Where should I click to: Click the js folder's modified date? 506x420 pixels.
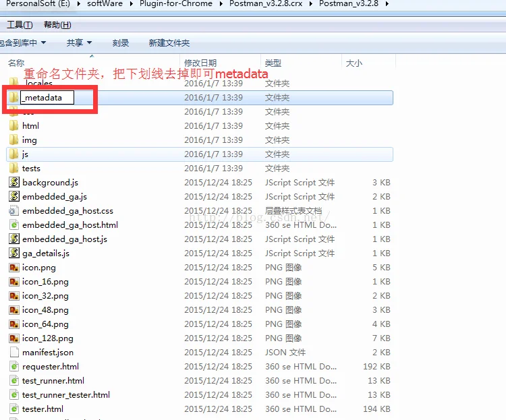pos(213,154)
